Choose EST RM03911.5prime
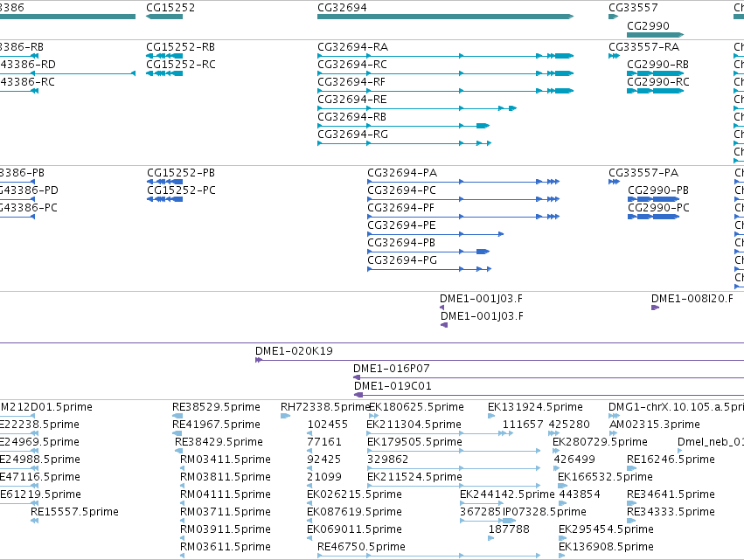 click(226, 530)
